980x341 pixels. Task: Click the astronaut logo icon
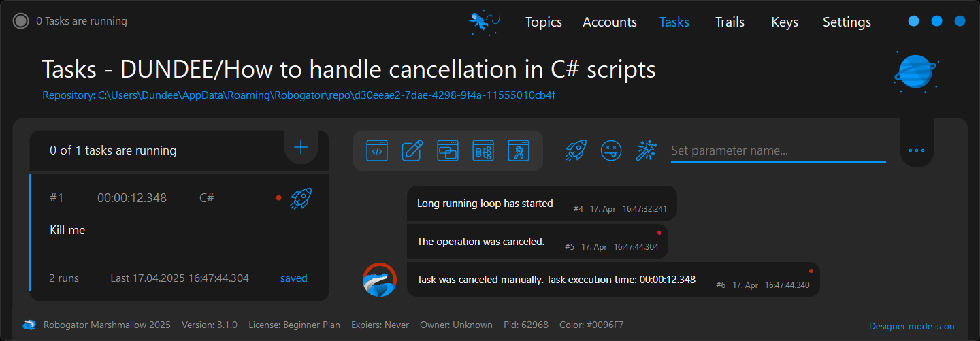click(x=484, y=22)
